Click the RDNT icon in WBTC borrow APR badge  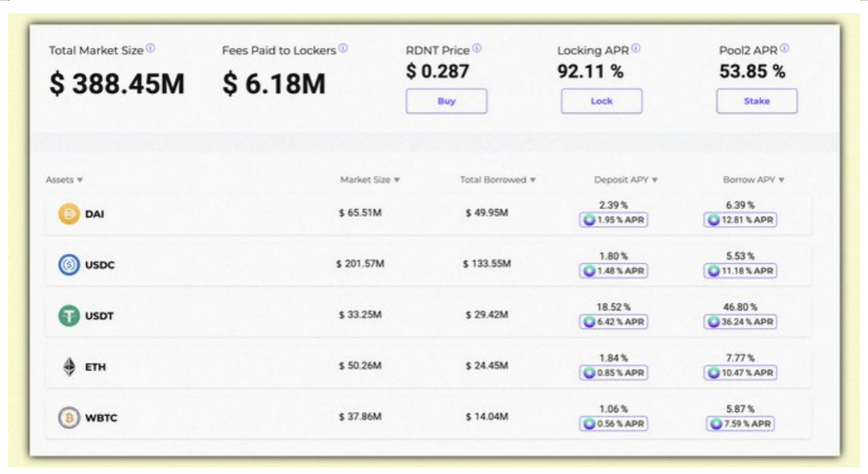click(x=717, y=424)
